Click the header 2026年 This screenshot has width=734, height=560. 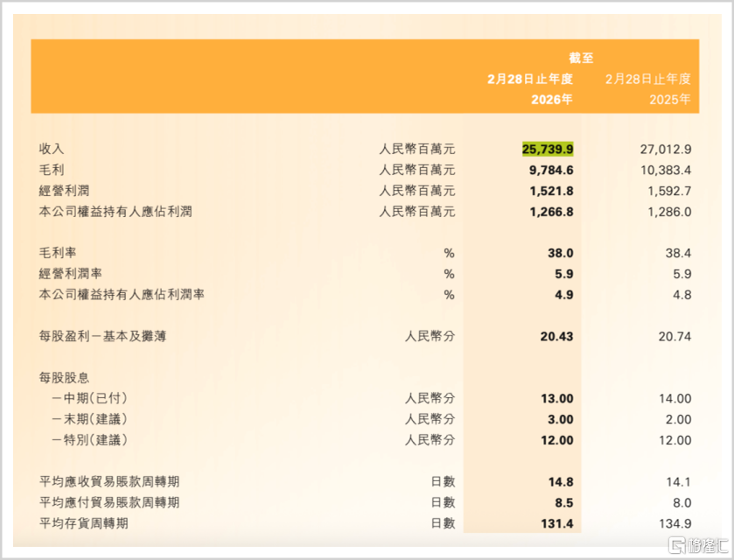(x=552, y=99)
